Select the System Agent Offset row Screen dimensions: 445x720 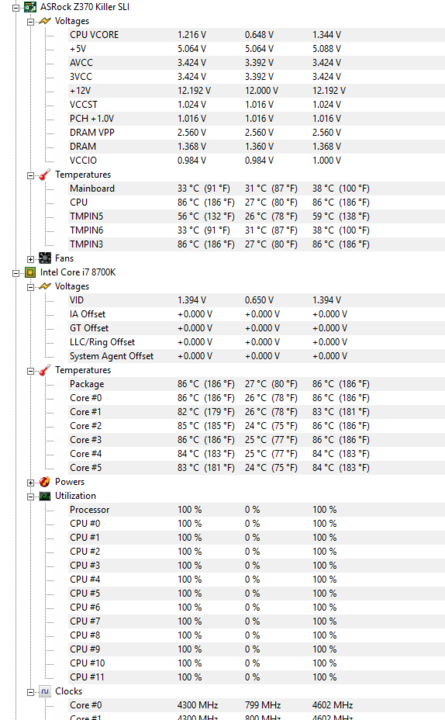(x=256, y=356)
